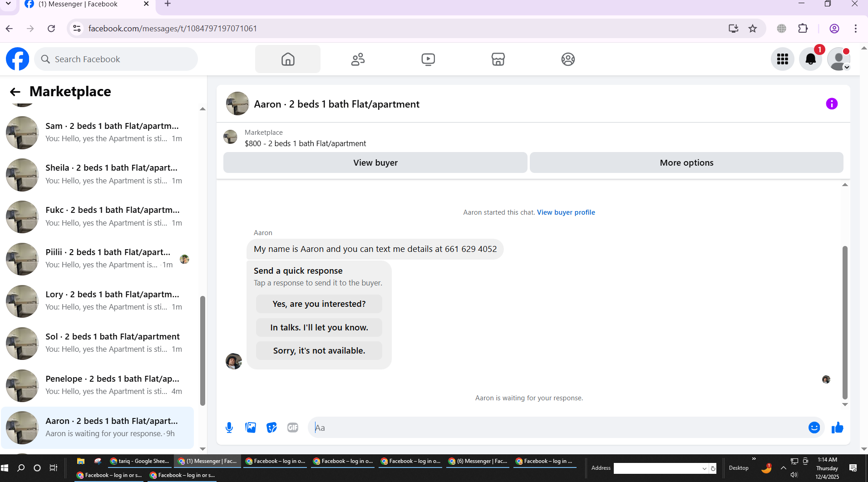Record a voice clip with the microphone
This screenshot has width=868, height=482.
(229, 428)
